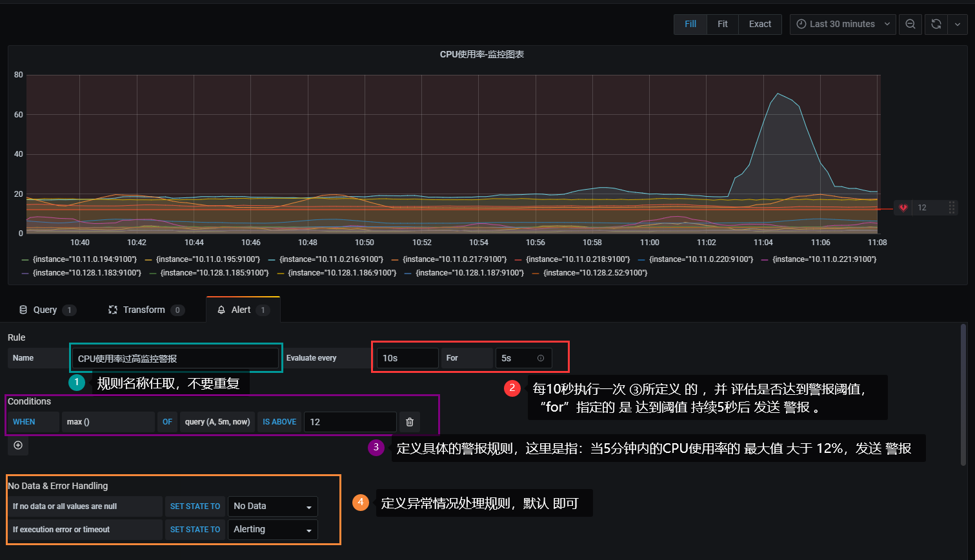Select the Fill view mode
This screenshot has height=560, width=975.
[690, 24]
